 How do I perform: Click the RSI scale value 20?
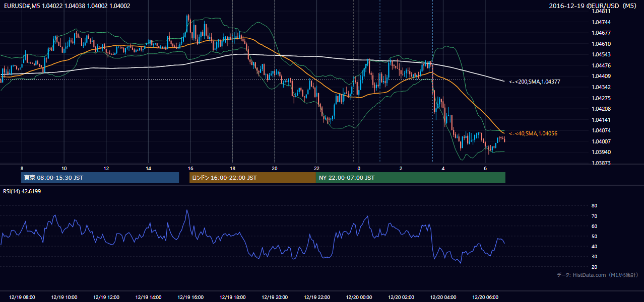coord(594,267)
